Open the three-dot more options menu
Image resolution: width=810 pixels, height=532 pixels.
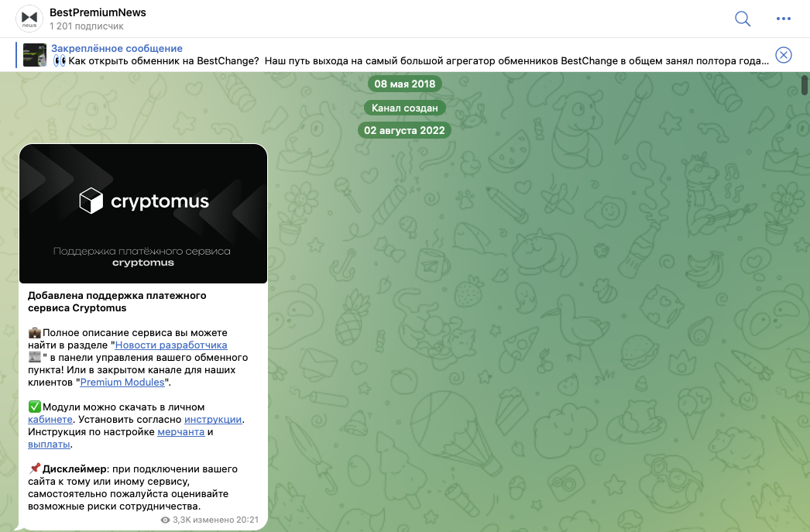[x=783, y=19]
